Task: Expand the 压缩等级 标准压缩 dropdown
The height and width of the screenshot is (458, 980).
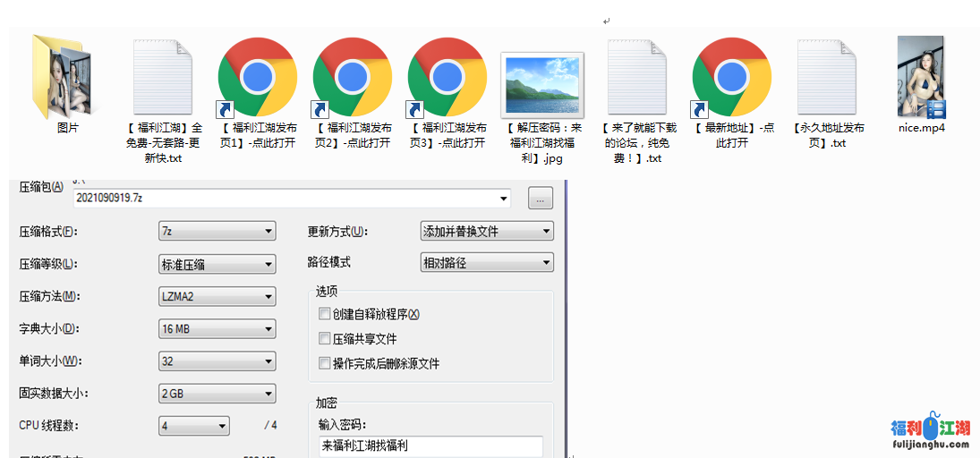Action: [217, 264]
